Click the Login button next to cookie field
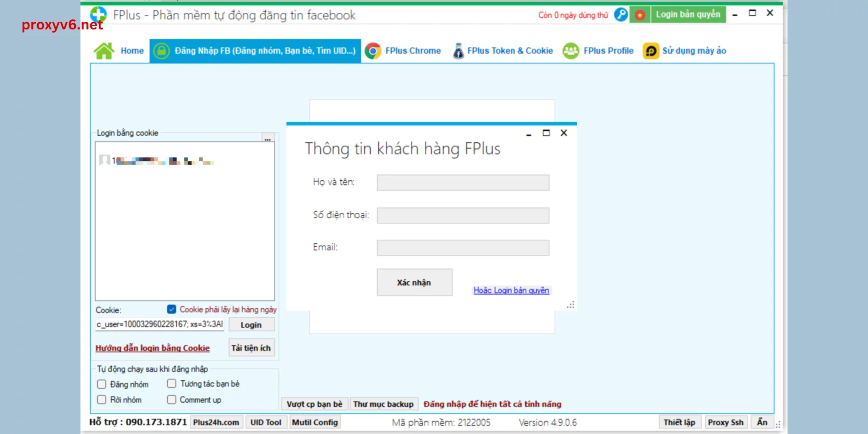 [251, 325]
